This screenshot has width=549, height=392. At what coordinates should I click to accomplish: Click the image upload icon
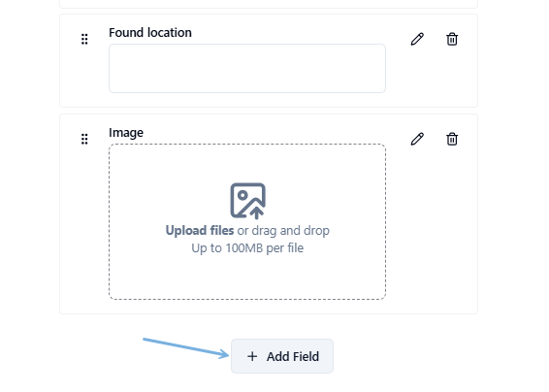coord(247,201)
